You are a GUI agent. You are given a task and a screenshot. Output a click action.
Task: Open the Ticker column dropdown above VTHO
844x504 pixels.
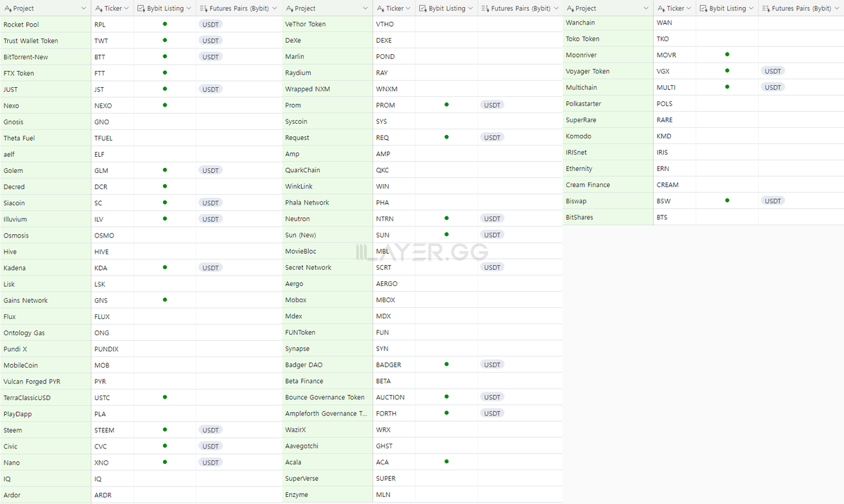[x=409, y=8]
